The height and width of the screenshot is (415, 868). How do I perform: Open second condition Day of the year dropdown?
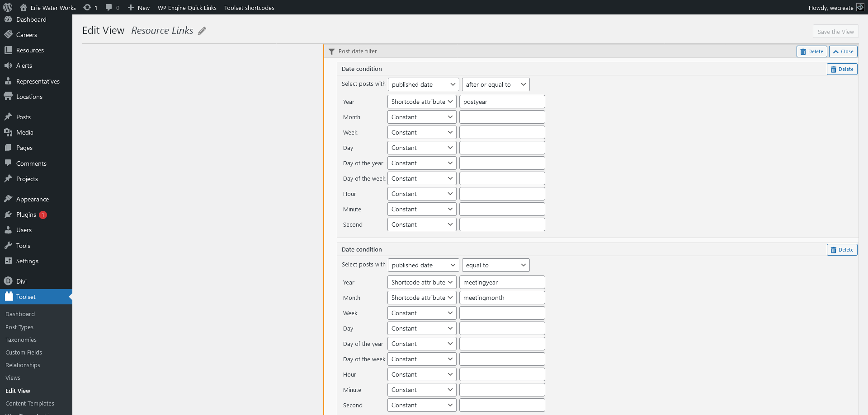[x=422, y=344]
